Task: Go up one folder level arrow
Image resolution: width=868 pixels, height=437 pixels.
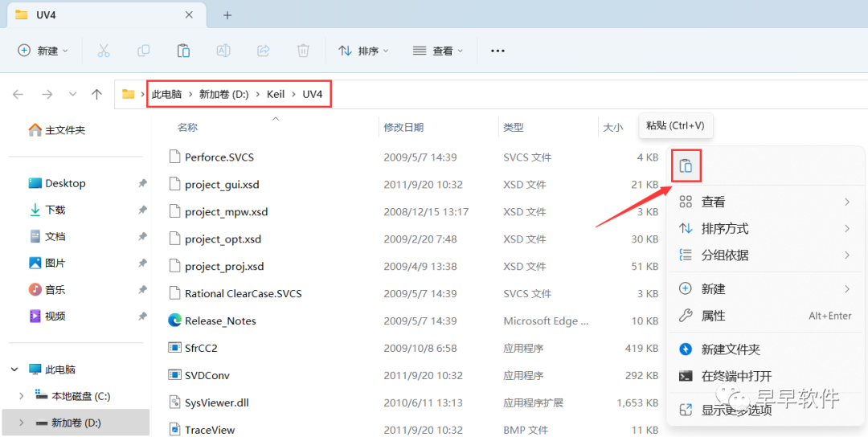Action: [97, 95]
